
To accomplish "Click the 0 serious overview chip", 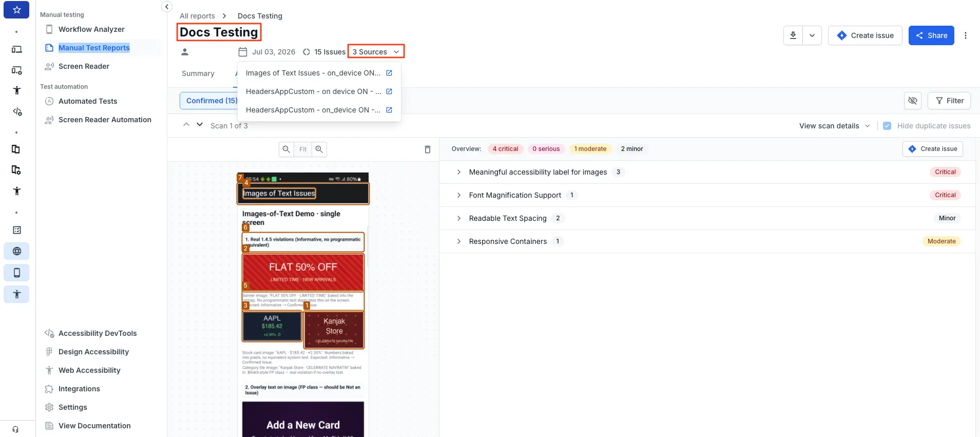I will [546, 149].
